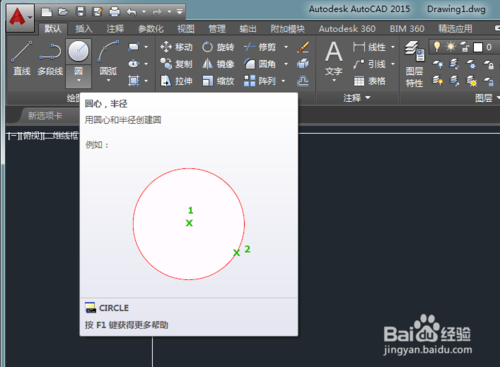This screenshot has height=367, width=500.
Task: Open the Array (阵列) dropdown arrow
Action: point(283,81)
